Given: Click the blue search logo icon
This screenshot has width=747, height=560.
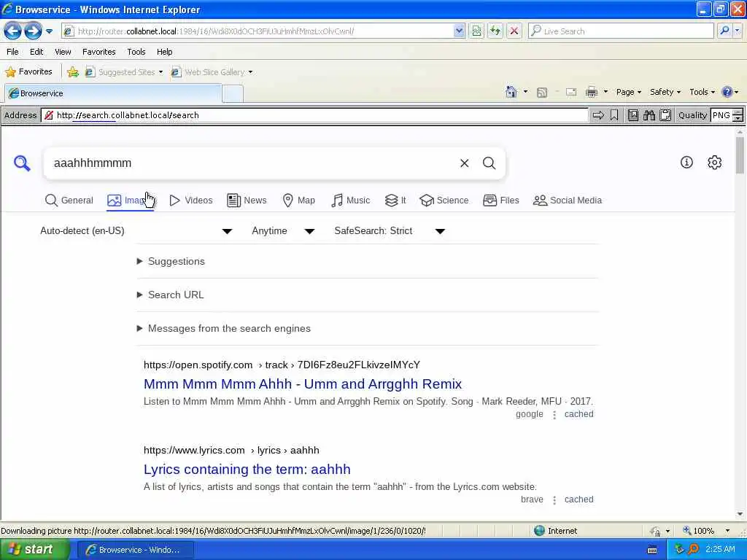Looking at the screenshot, I should click(22, 163).
